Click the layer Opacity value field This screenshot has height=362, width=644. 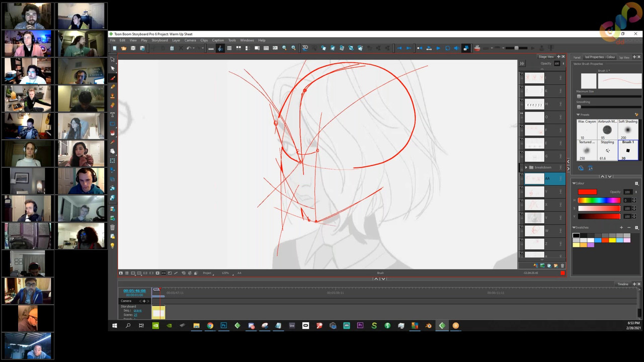(557, 63)
